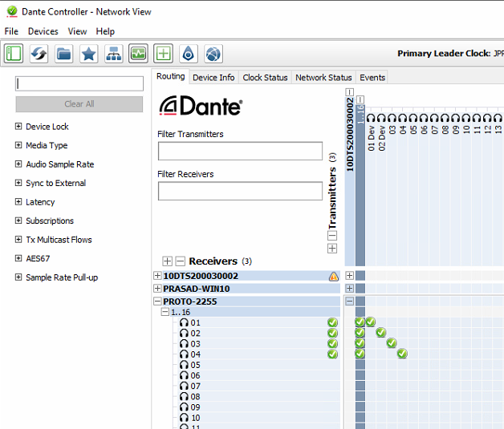Click transmitter channel 01 Dev headphone icon
Image resolution: width=504 pixels, height=429 pixels.
point(371,118)
